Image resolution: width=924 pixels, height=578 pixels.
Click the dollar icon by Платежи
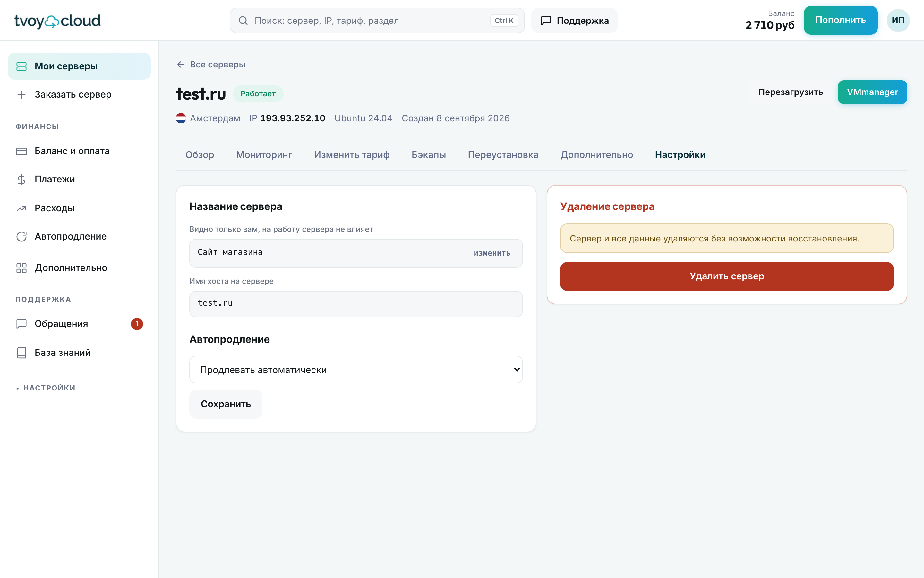point(21,180)
